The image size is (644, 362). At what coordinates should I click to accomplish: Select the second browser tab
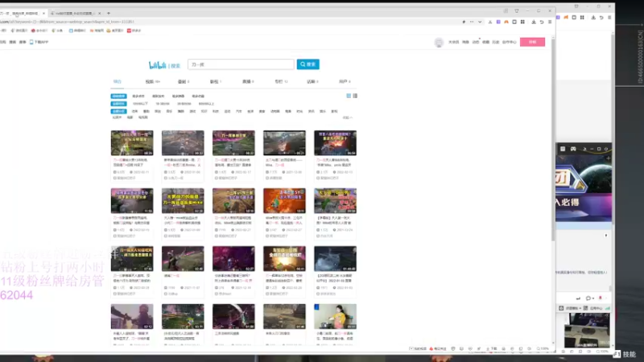coord(74,14)
